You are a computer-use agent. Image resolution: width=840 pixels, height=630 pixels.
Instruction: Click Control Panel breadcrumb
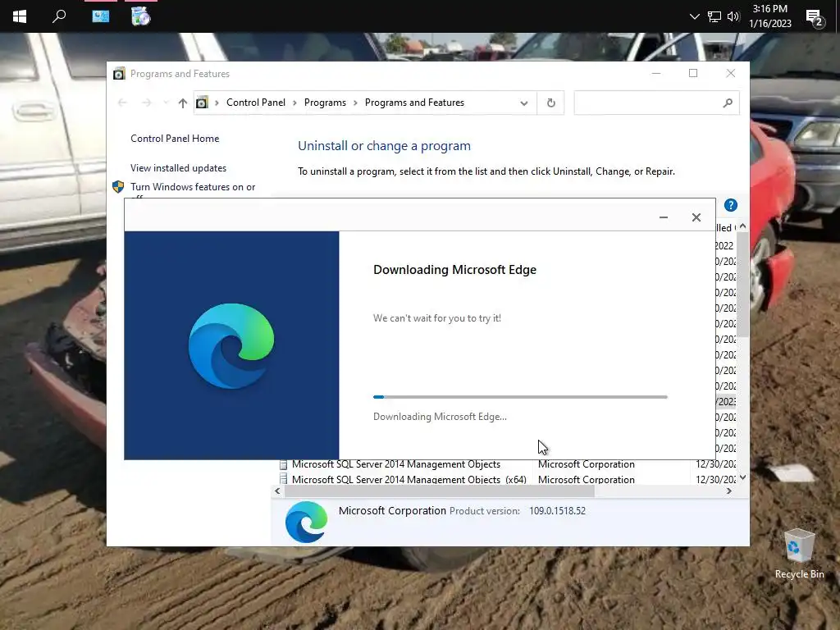pyautogui.click(x=256, y=103)
